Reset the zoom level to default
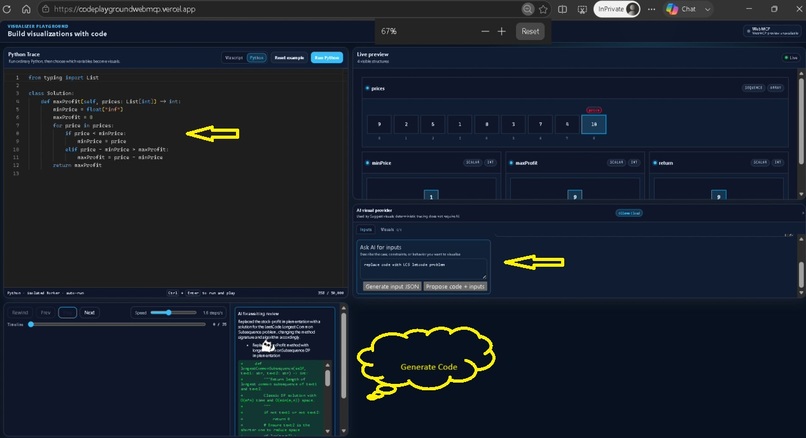Screen dimensions: 806x438 [530, 31]
